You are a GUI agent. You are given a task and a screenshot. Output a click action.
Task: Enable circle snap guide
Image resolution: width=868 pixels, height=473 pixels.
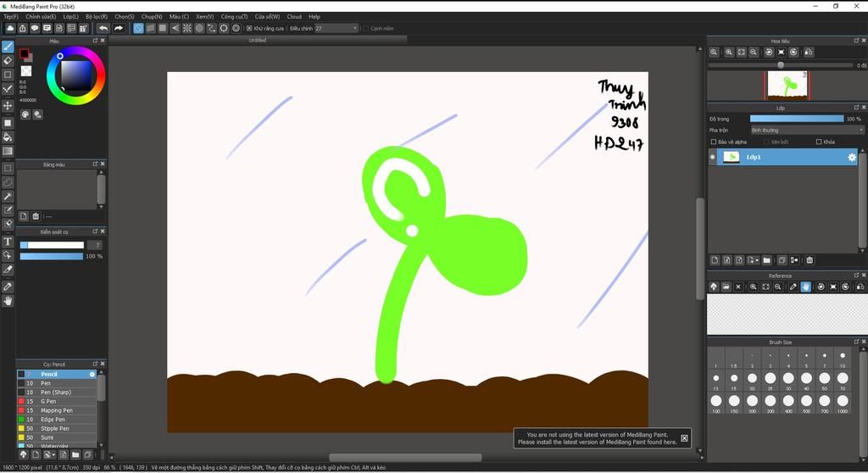199,28
